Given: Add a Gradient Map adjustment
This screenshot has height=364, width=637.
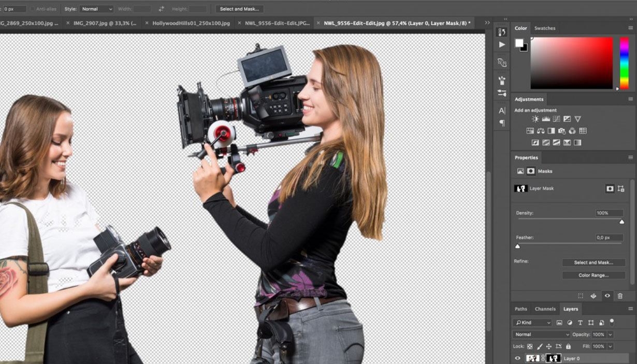Looking at the screenshot, I should [x=577, y=143].
